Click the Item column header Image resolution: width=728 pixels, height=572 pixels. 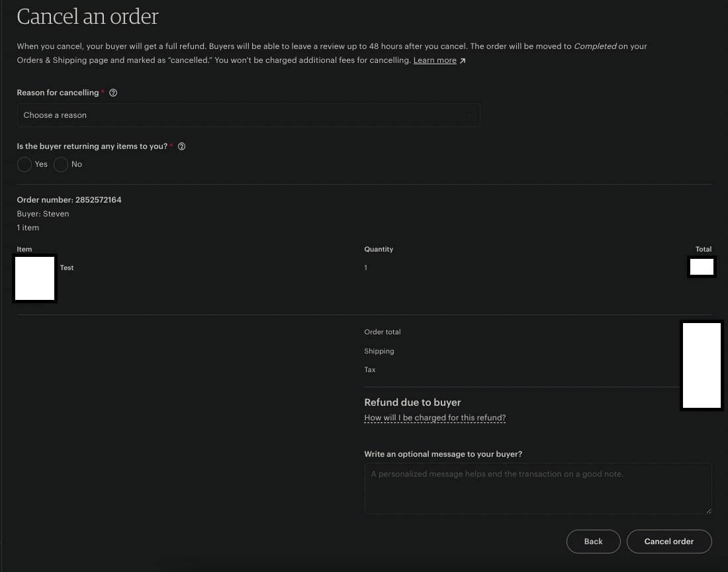[24, 249]
